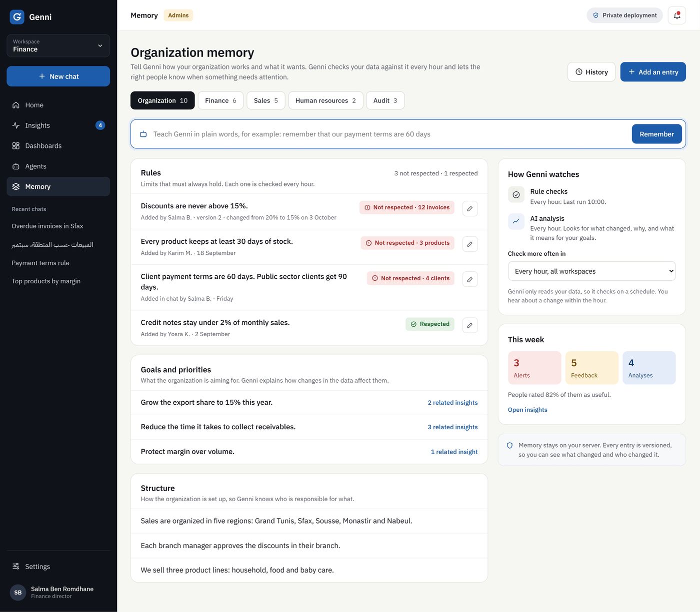Open the Alerts count card
Viewport: 700px width, 612px height.
coord(534,368)
